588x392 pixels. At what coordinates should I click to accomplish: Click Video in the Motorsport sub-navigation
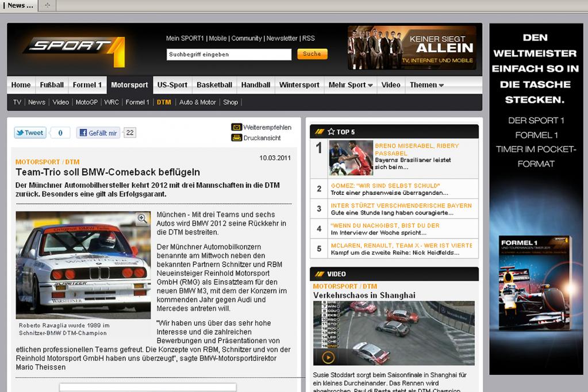[60, 102]
